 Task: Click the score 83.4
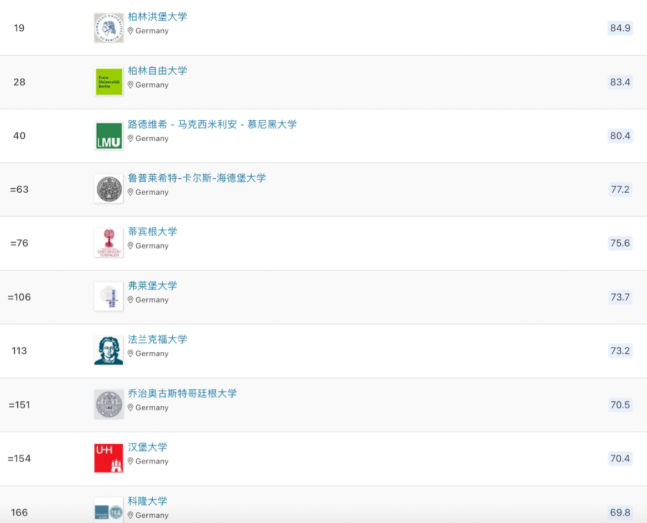[x=620, y=82]
